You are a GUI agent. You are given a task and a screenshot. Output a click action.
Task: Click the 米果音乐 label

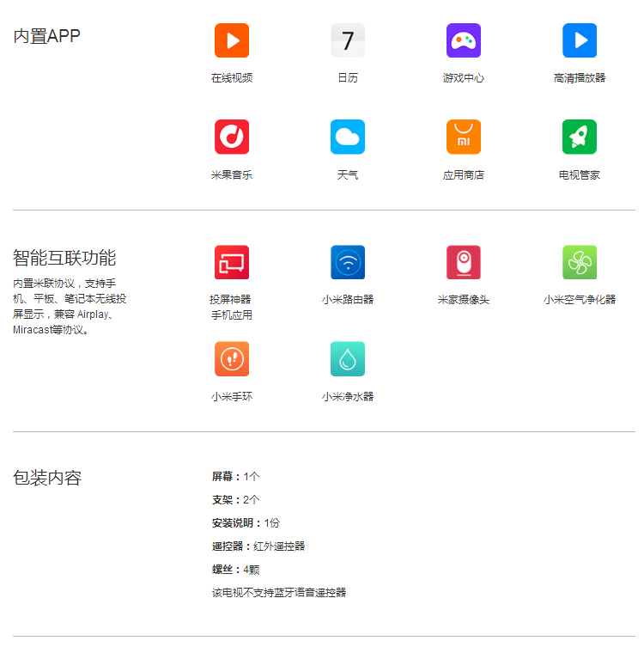232,175
